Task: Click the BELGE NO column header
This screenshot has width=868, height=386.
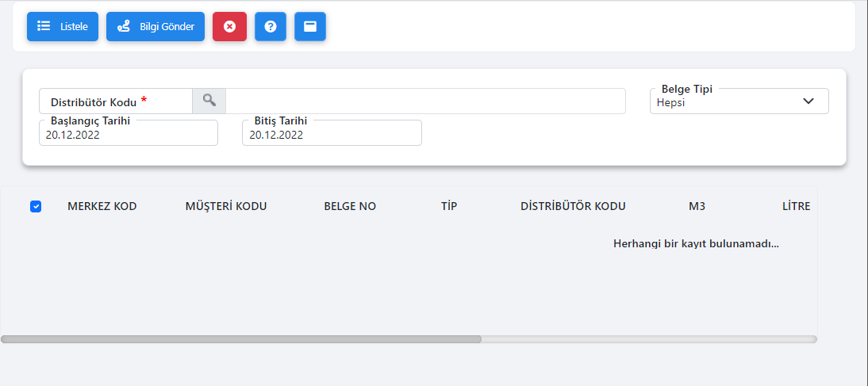Action: (x=350, y=206)
